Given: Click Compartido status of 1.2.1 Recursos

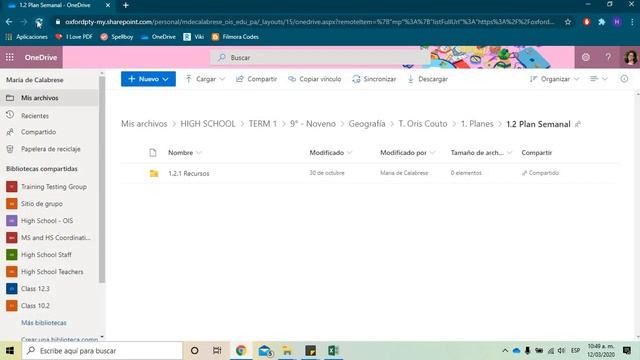Looking at the screenshot, I should tap(540, 173).
